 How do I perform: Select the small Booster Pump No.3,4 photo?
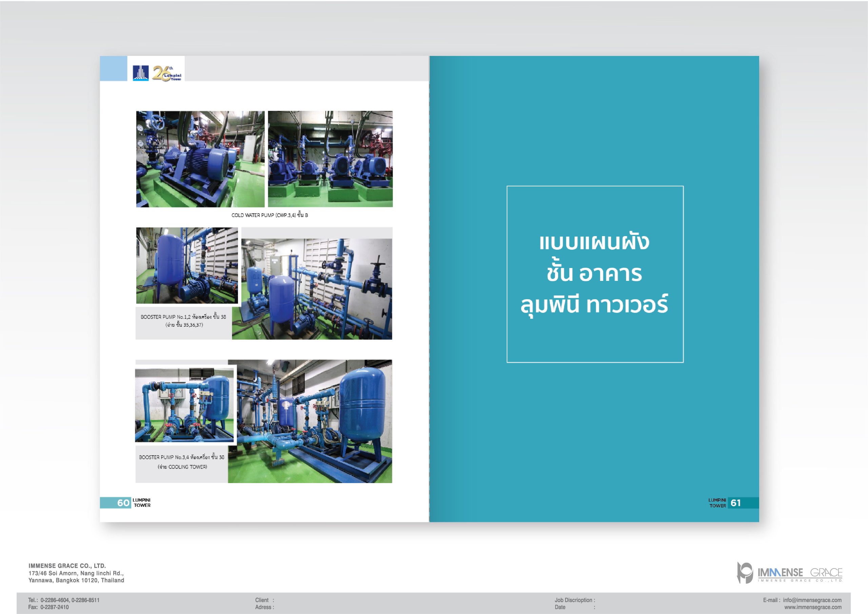[x=184, y=405]
